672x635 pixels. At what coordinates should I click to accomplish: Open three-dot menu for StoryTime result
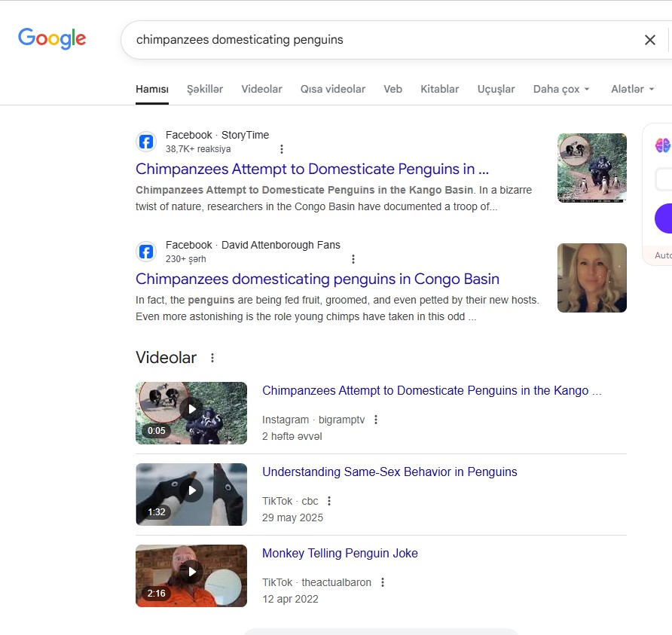tap(282, 149)
